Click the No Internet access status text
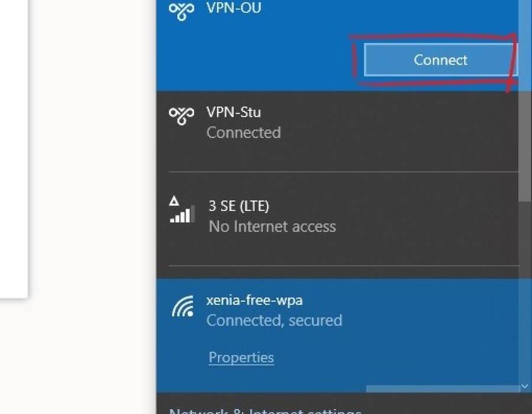 pyautogui.click(x=272, y=227)
